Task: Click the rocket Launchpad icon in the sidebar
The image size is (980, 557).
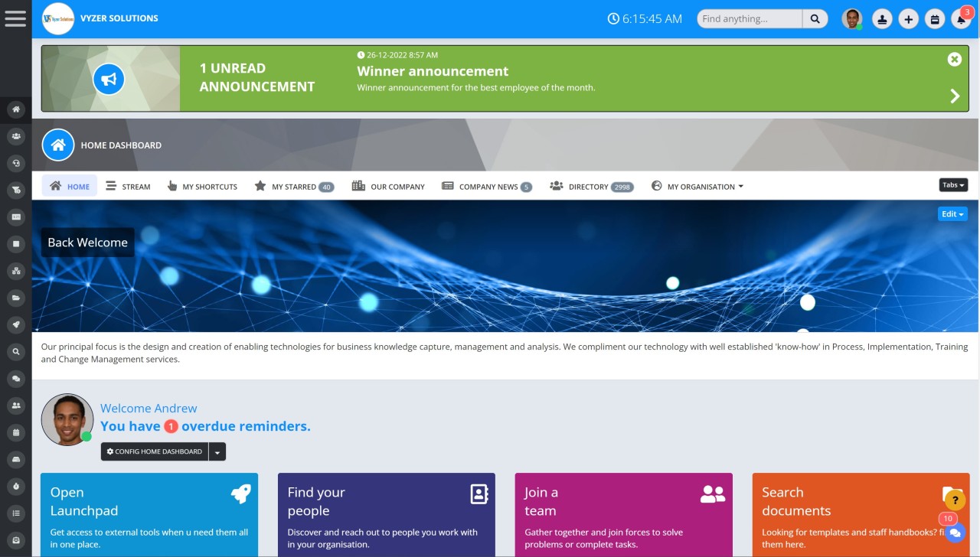Action: coord(15,324)
